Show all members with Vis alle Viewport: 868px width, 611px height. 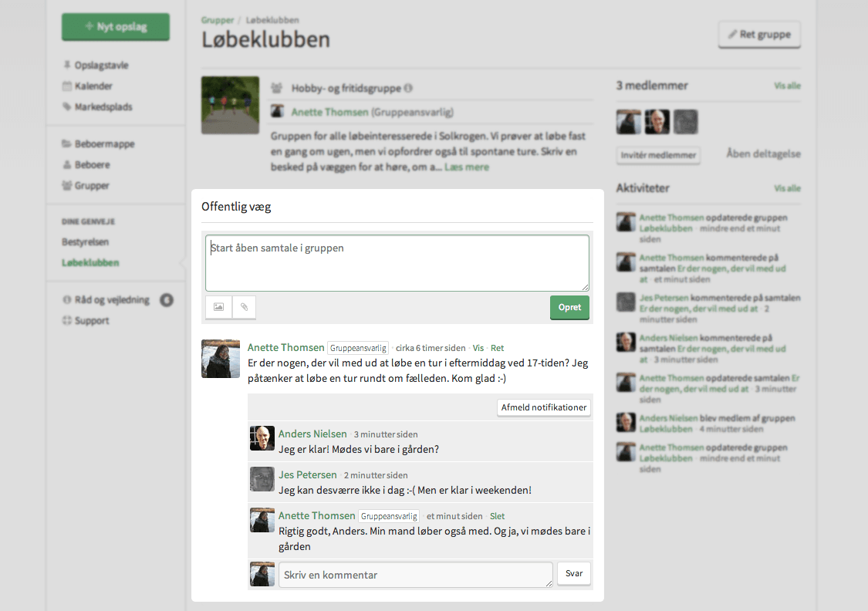pos(787,86)
